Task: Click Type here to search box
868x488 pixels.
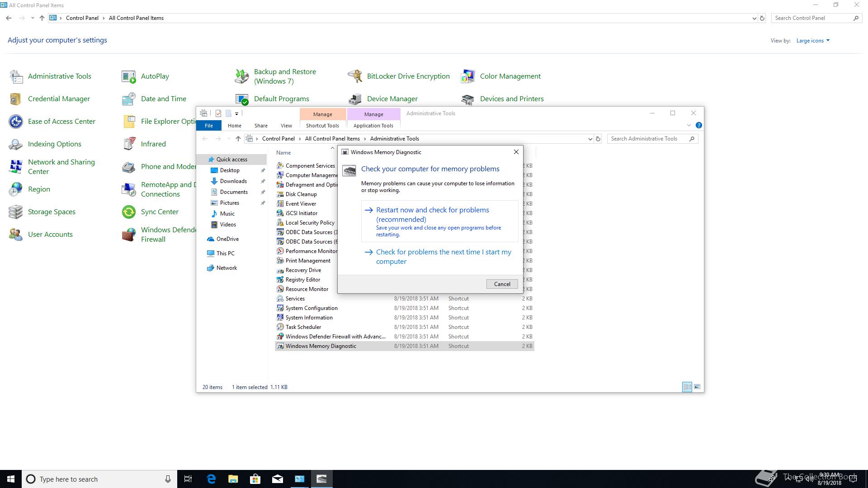Action: 99,479
